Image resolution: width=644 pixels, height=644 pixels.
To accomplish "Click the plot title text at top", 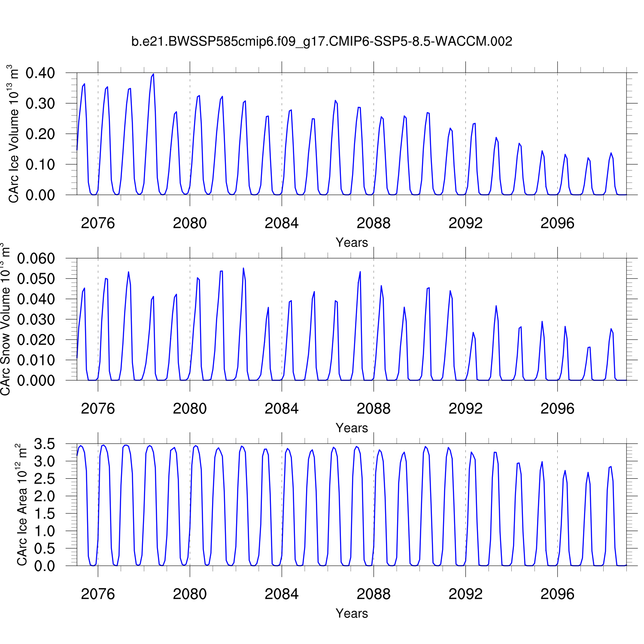I will click(322, 41).
